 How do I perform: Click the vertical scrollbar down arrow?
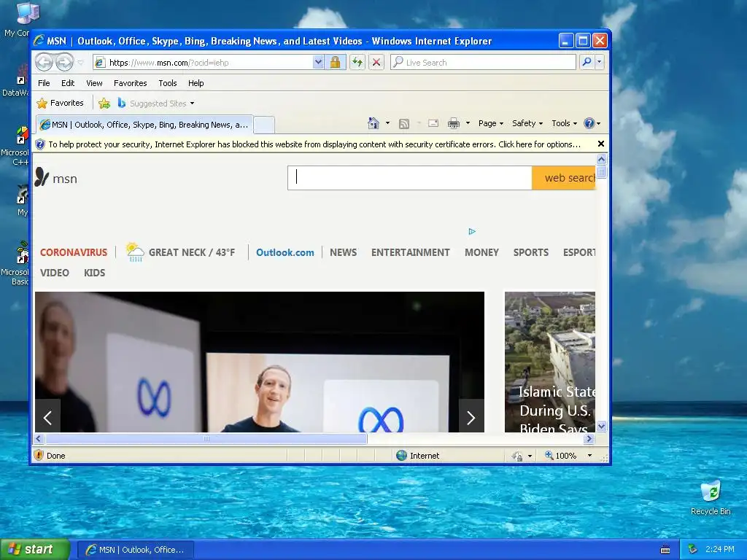(x=601, y=426)
